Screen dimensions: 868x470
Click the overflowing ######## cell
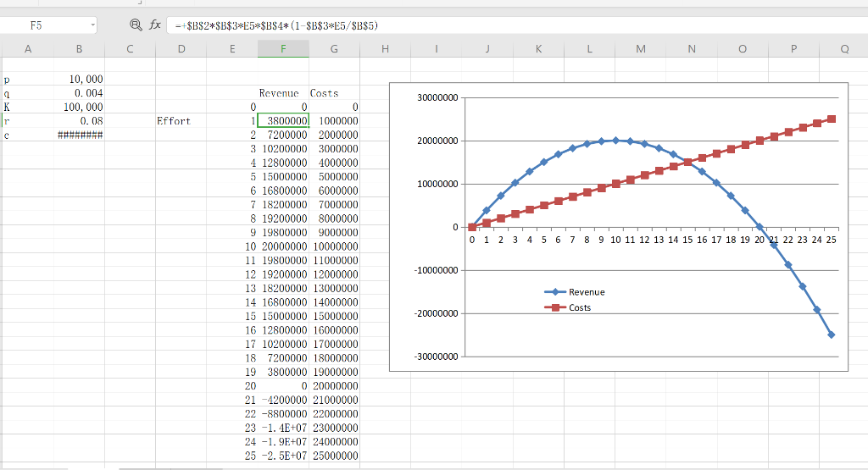coord(79,135)
